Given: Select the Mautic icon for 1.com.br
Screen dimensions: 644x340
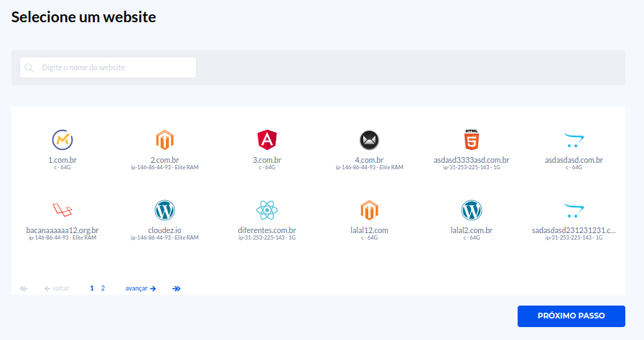Looking at the screenshot, I should [x=62, y=139].
